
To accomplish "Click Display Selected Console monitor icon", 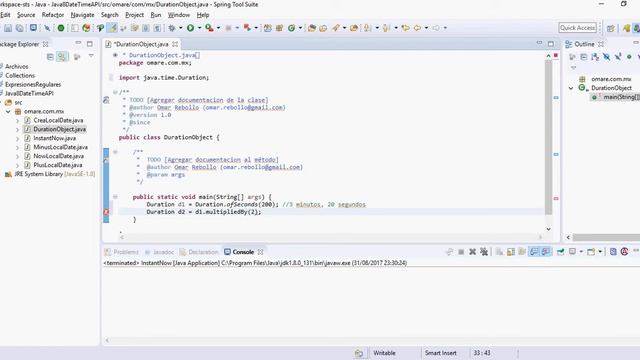I will point(572,252).
